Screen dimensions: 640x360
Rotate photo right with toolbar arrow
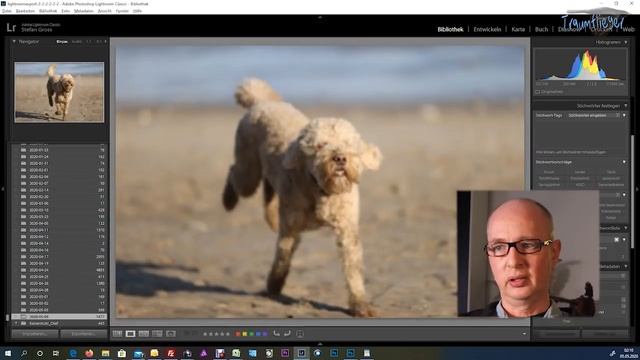point(287,334)
